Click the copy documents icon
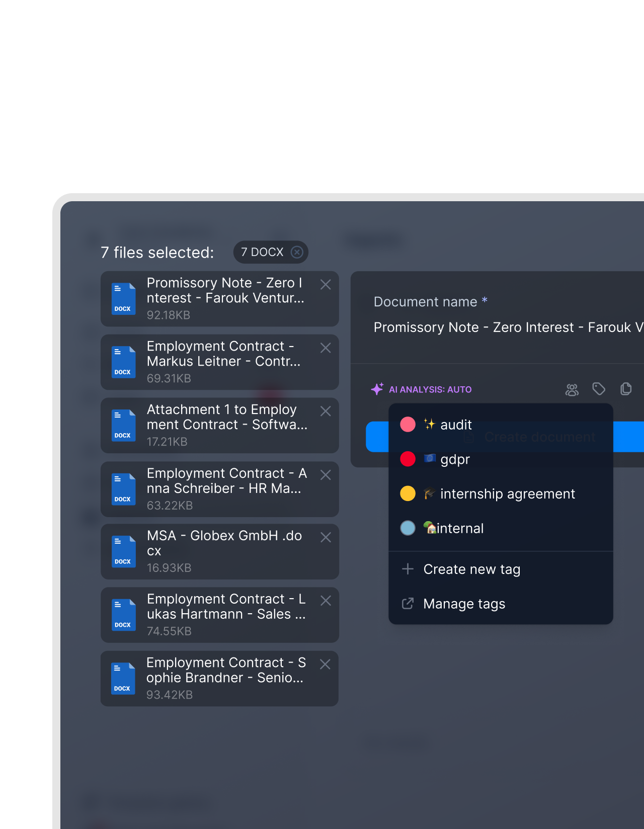This screenshot has height=829, width=644. coord(626,389)
